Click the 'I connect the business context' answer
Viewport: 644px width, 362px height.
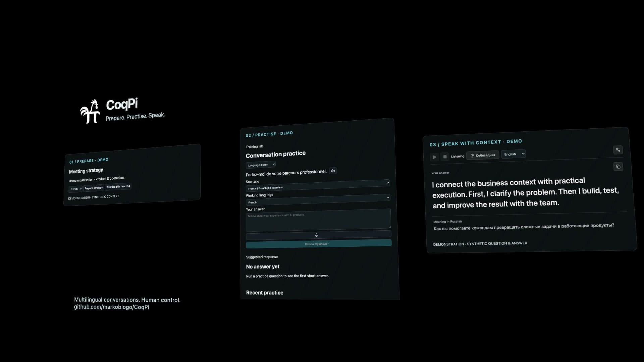525,193
